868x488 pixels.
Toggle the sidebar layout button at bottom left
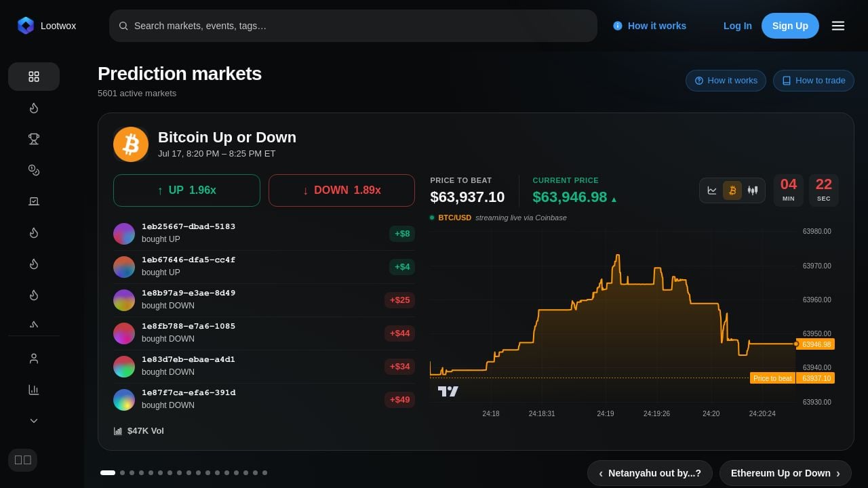click(23, 460)
